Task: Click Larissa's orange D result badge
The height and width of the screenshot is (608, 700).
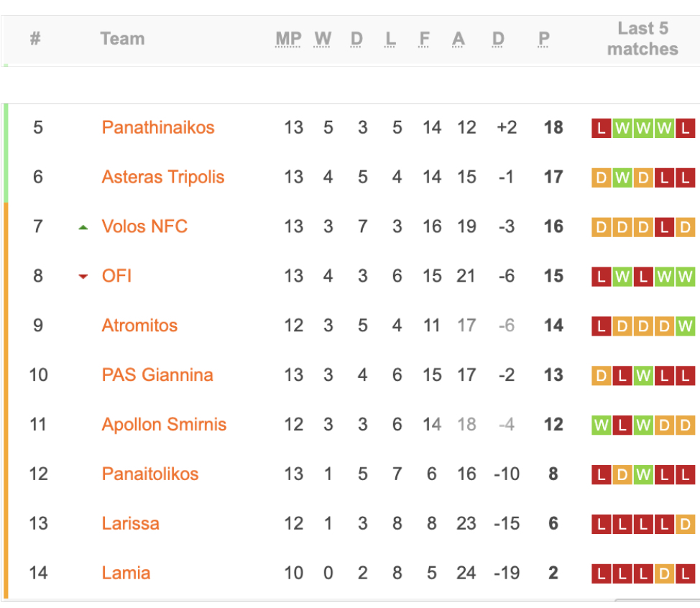Action: [685, 524]
